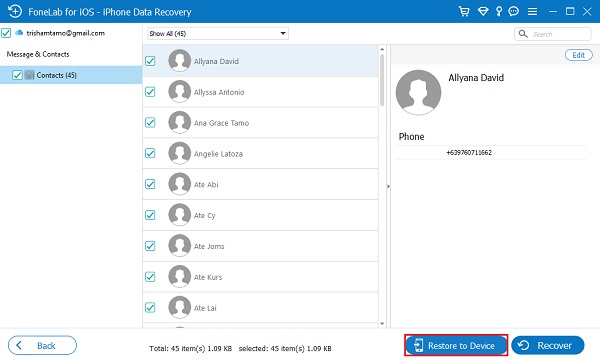This screenshot has height=362, width=600.
Task: Click Allyana David's avatar in the list
Action: point(179,60)
